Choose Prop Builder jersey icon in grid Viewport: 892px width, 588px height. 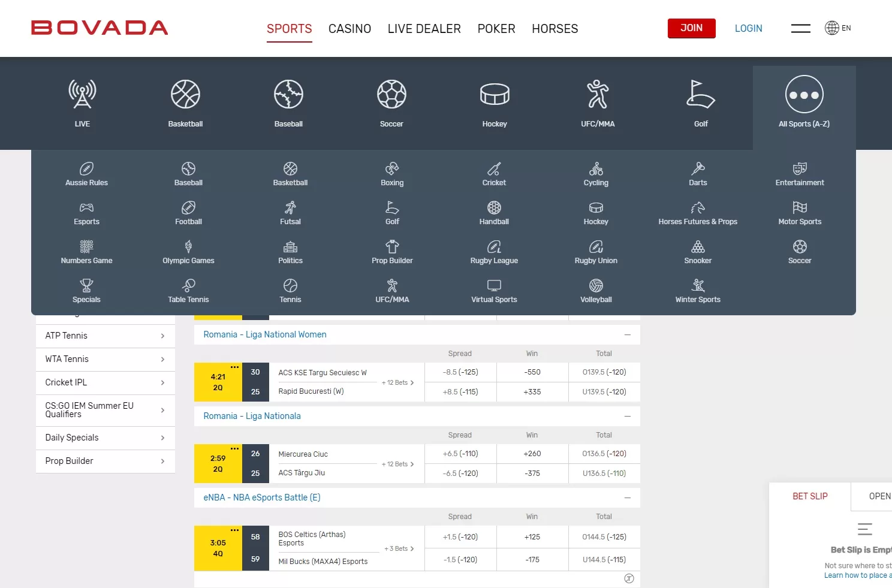[392, 246]
